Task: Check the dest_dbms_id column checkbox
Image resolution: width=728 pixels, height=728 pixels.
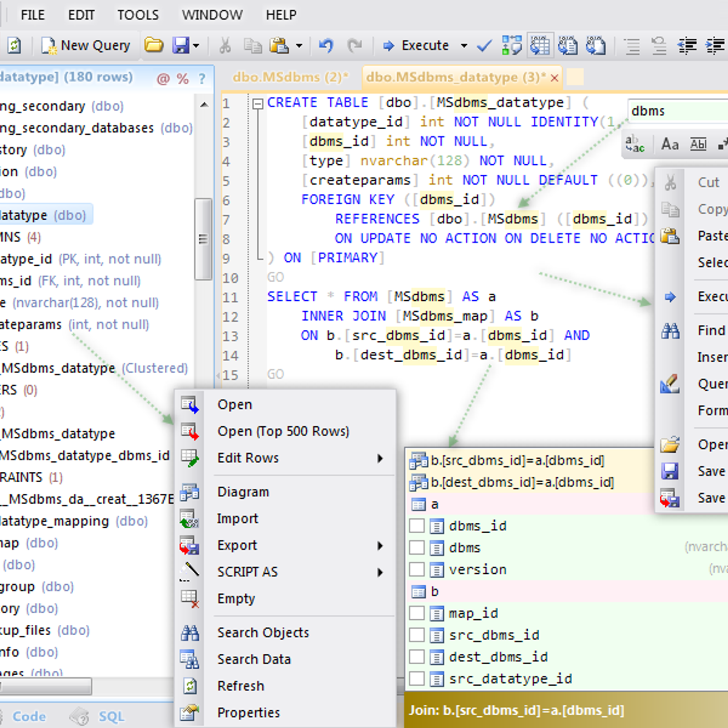Action: tap(417, 657)
